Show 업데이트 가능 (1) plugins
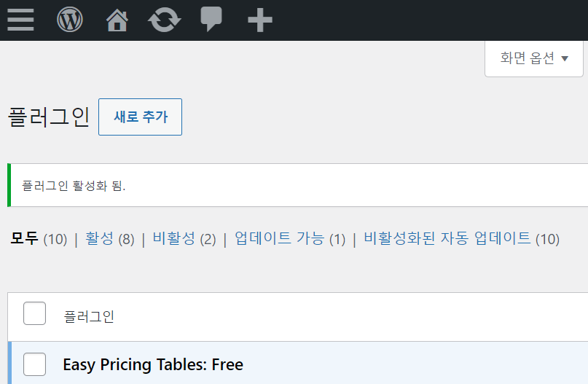The width and height of the screenshot is (588, 384). pyautogui.click(x=290, y=238)
